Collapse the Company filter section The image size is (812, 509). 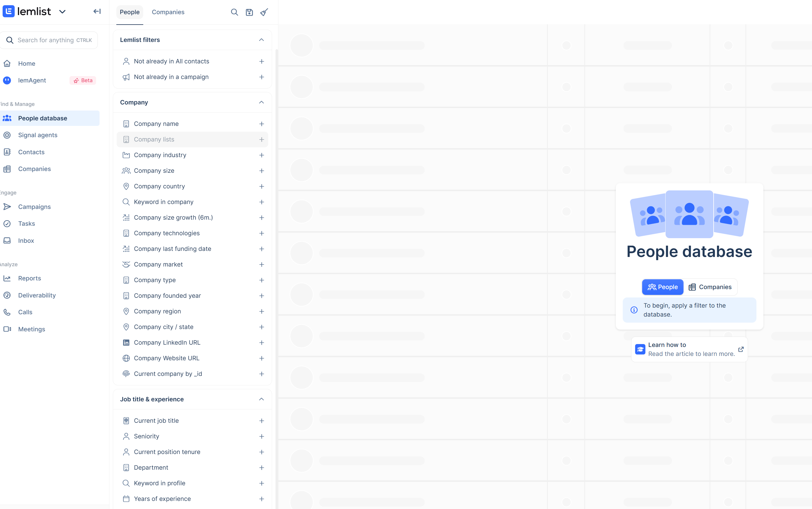coord(262,102)
